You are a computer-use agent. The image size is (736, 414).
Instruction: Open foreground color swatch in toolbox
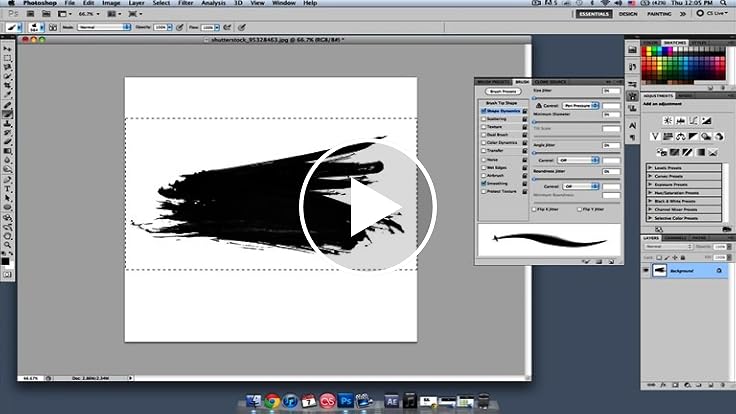5,261
